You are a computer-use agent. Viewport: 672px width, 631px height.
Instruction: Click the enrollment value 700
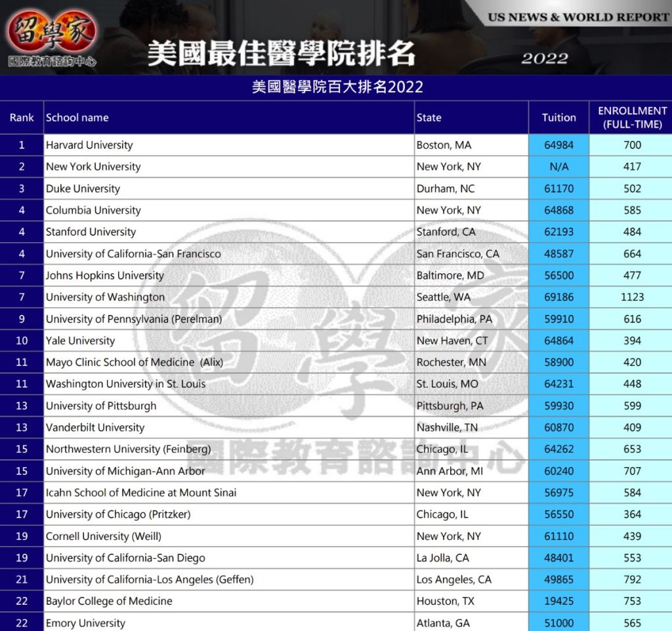tap(632, 145)
